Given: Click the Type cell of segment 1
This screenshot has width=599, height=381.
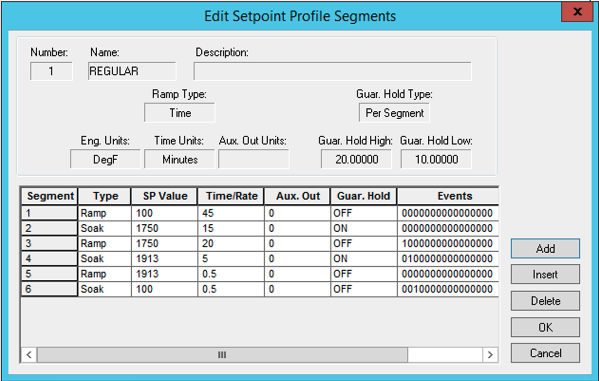Looking at the screenshot, I should tap(105, 213).
